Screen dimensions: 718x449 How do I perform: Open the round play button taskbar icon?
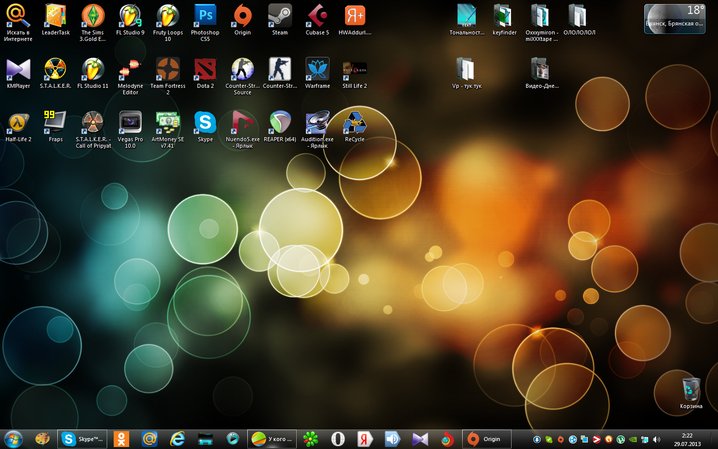coord(233,439)
